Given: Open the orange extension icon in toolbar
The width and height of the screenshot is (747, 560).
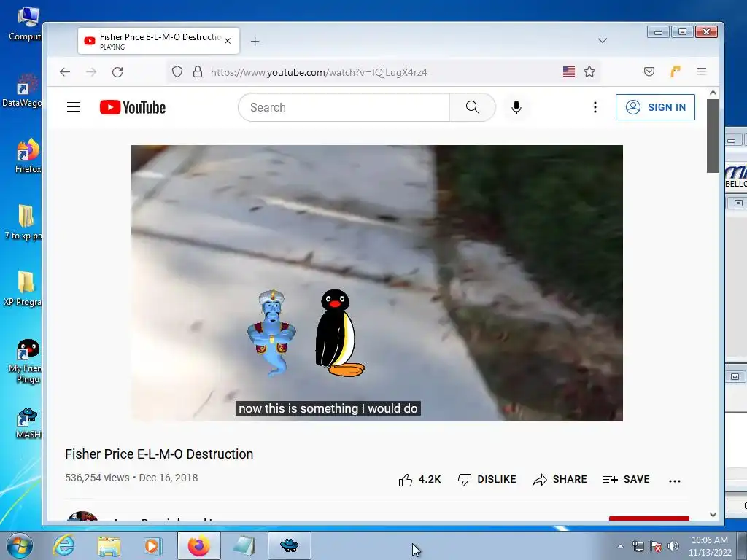Looking at the screenshot, I should (675, 72).
